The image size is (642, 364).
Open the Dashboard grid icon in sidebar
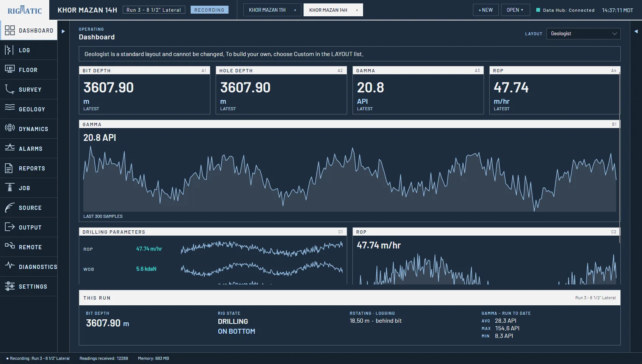click(x=10, y=30)
